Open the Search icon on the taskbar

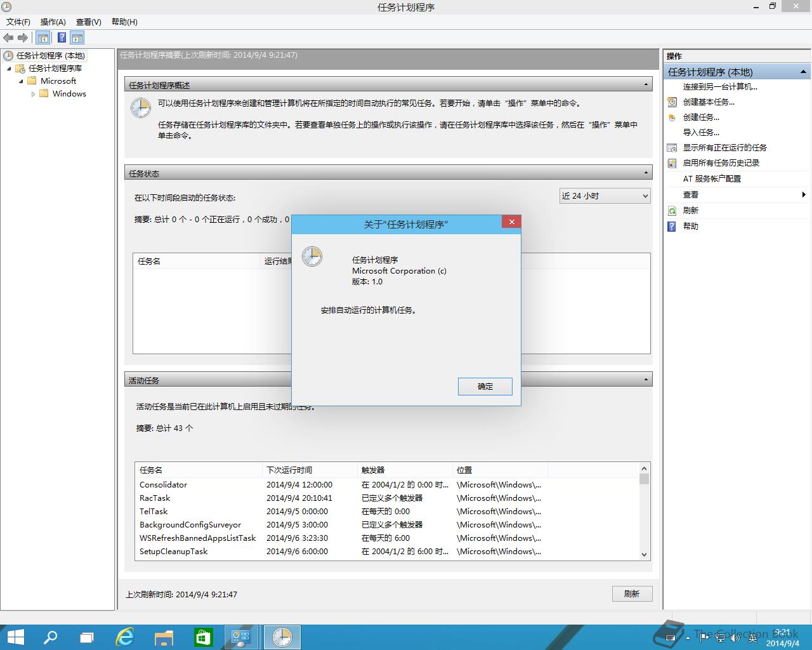50,637
